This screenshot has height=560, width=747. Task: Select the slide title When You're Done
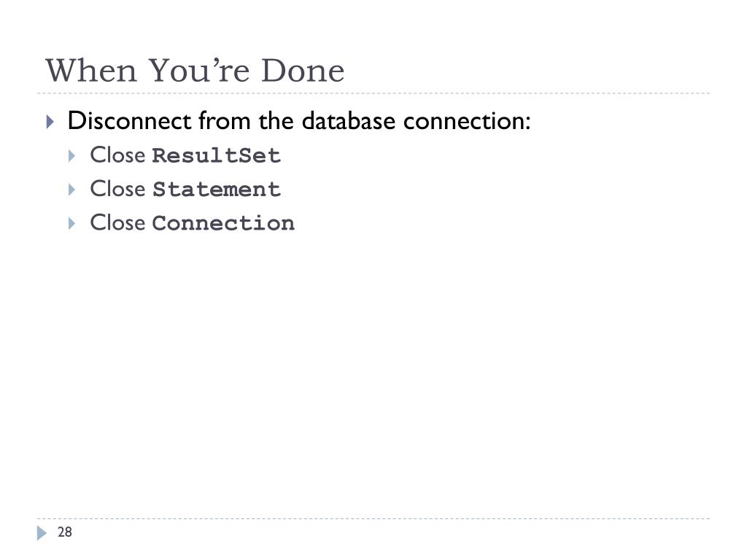tap(195, 71)
